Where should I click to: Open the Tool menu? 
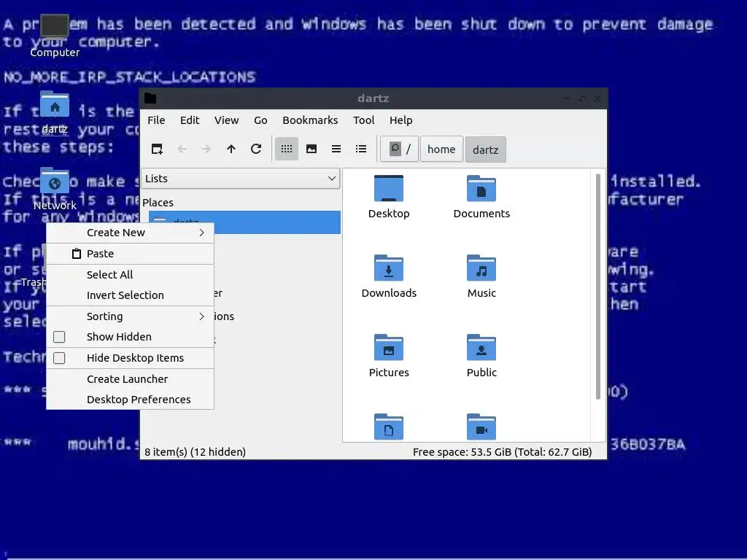point(363,120)
